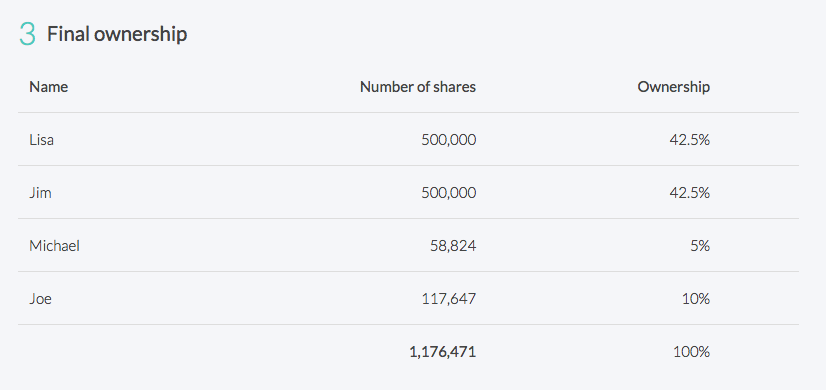Click Lisa's 500,000 shares value
The width and height of the screenshot is (826, 390).
pyautogui.click(x=448, y=140)
